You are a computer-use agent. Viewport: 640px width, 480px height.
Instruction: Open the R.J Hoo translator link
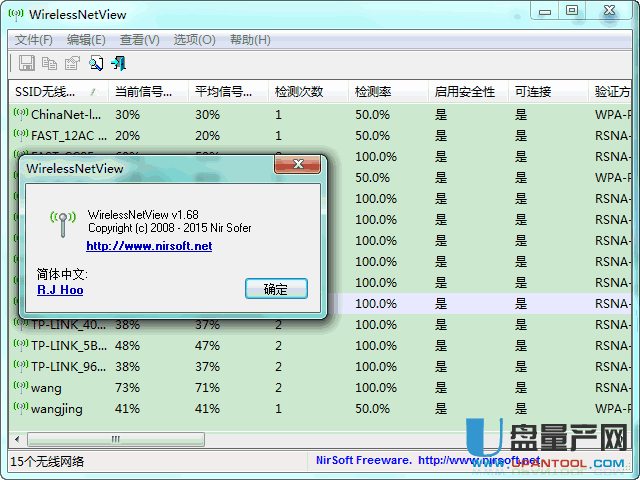point(60,290)
